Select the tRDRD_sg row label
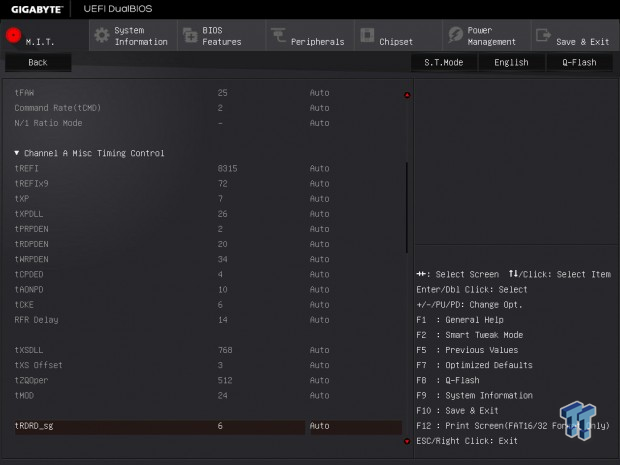620x465 pixels. 34,426
